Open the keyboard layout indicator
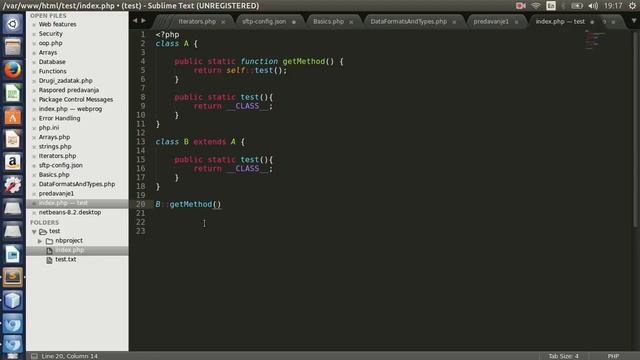Image resolution: width=640 pixels, height=360 pixels. point(551,6)
